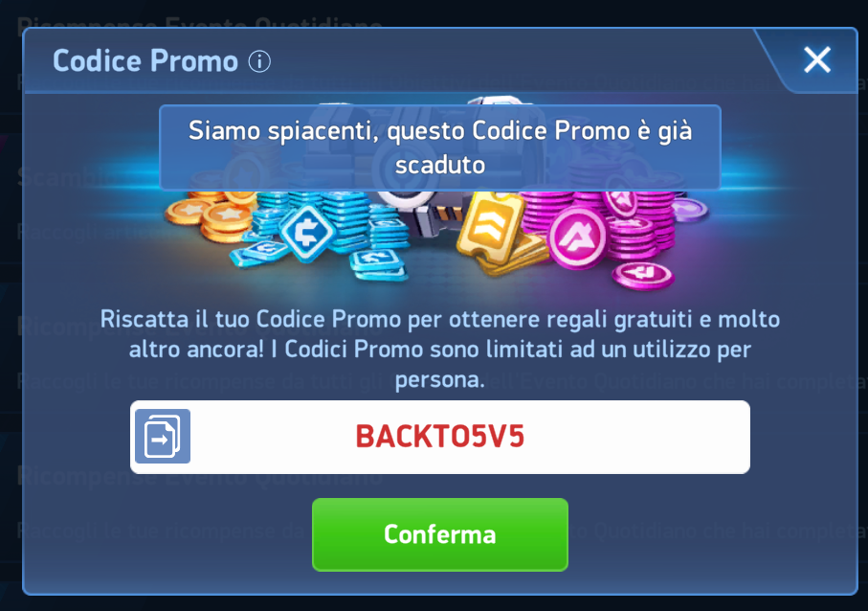This screenshot has height=611, width=868.
Task: Tap the magenta arrow coin at bottom
Action: pos(643,275)
